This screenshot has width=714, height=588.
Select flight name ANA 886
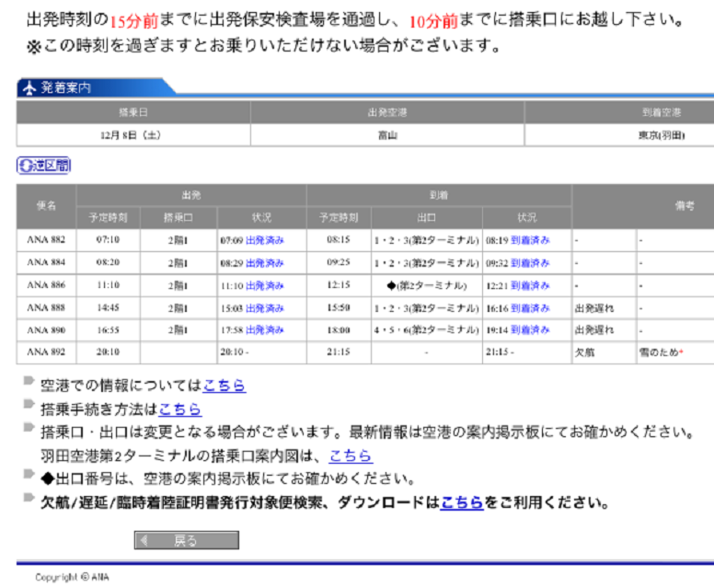(46, 285)
